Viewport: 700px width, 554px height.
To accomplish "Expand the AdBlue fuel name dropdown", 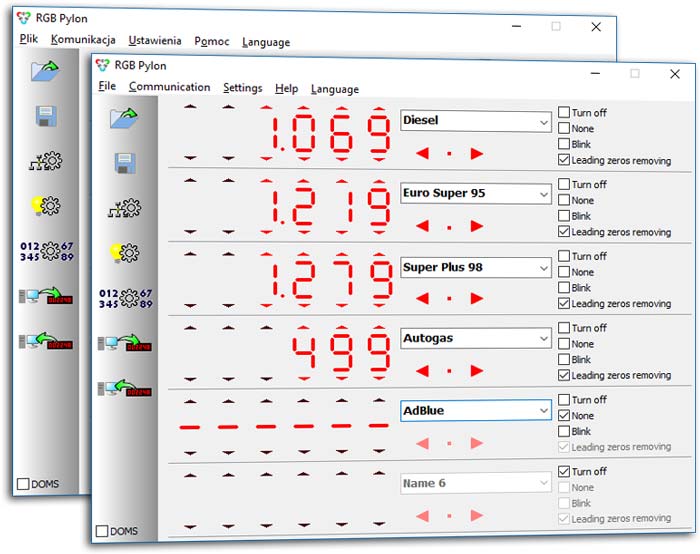I will point(543,411).
